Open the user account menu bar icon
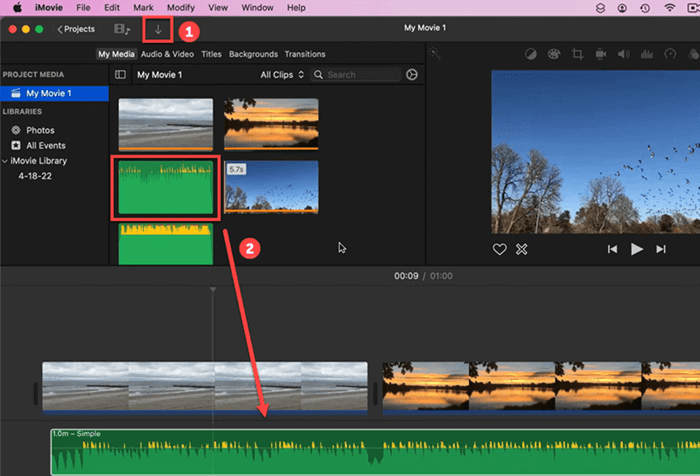The width and height of the screenshot is (700, 476). pos(622,8)
